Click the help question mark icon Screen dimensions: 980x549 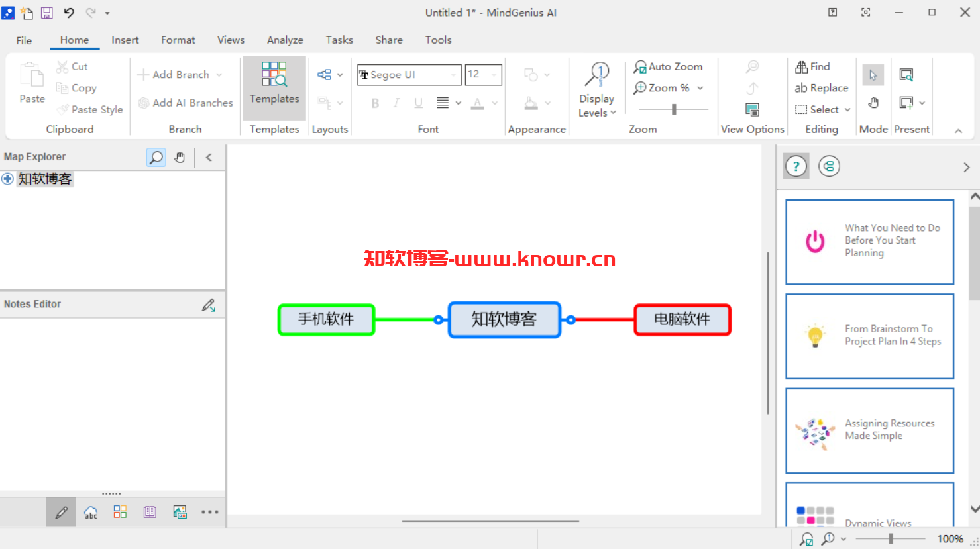tap(796, 166)
